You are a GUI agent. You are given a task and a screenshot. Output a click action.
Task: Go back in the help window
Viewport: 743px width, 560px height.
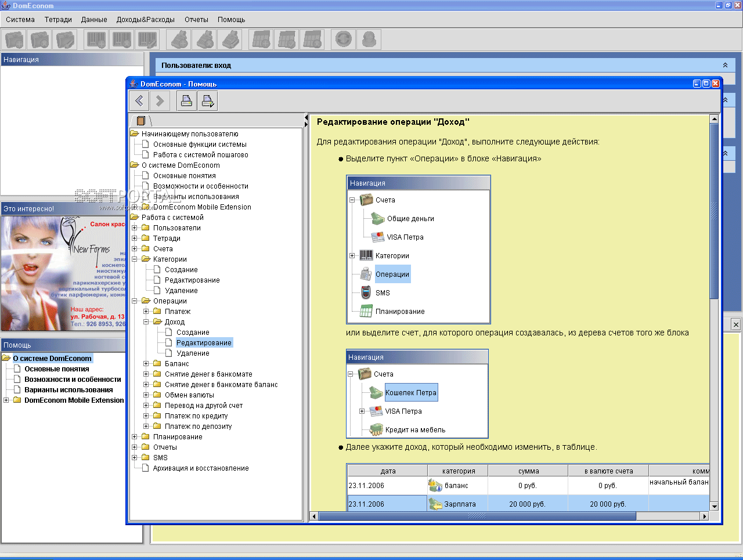coord(139,101)
